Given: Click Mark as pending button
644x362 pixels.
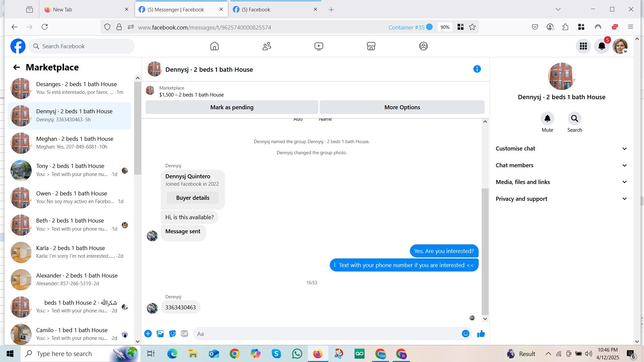Looking at the screenshot, I should tap(232, 107).
